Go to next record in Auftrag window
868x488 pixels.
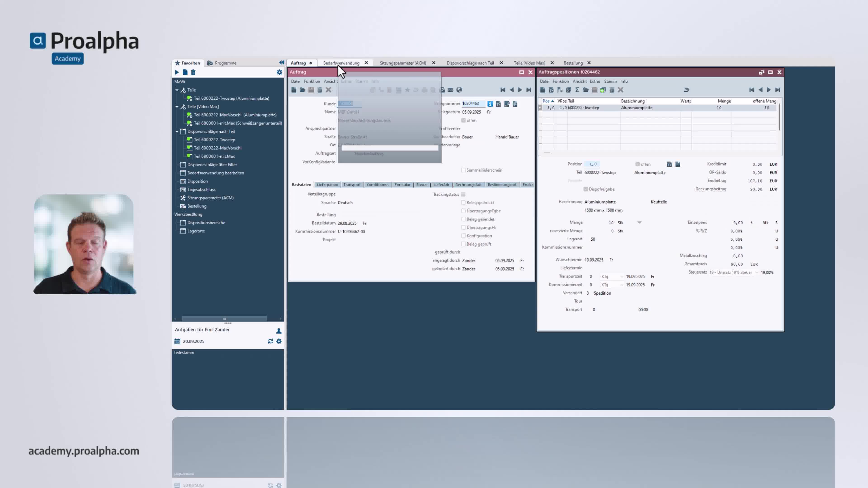[x=520, y=90]
